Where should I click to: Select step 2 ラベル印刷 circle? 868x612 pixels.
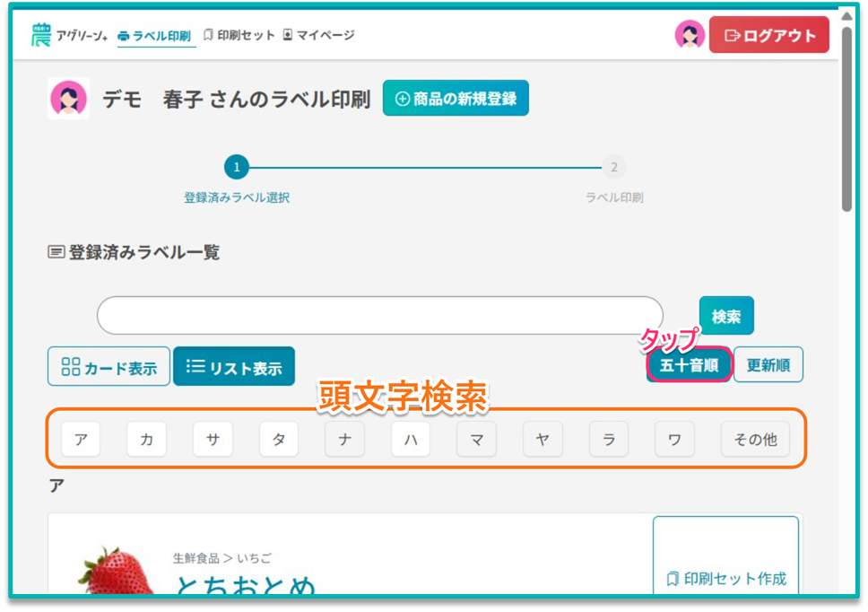pos(613,167)
